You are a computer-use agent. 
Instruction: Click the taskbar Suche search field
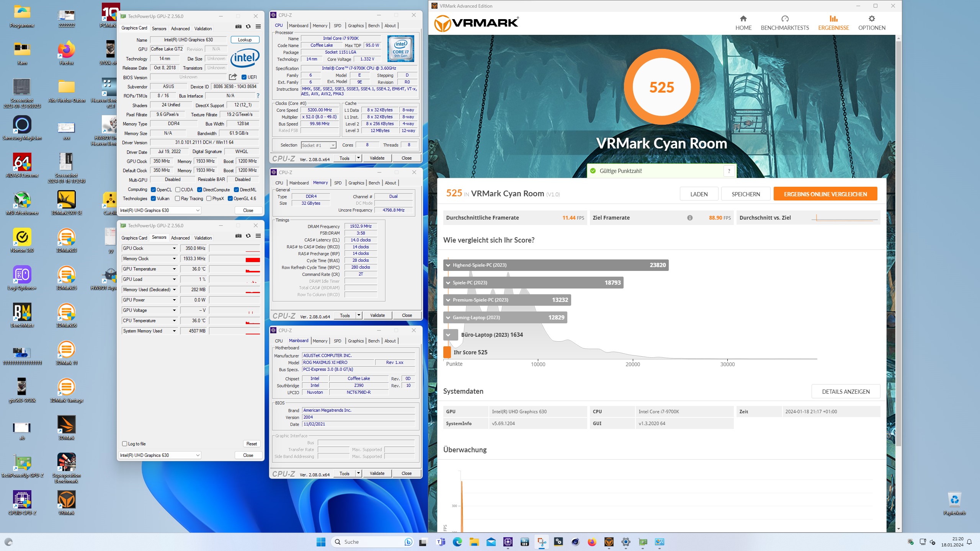click(x=371, y=542)
